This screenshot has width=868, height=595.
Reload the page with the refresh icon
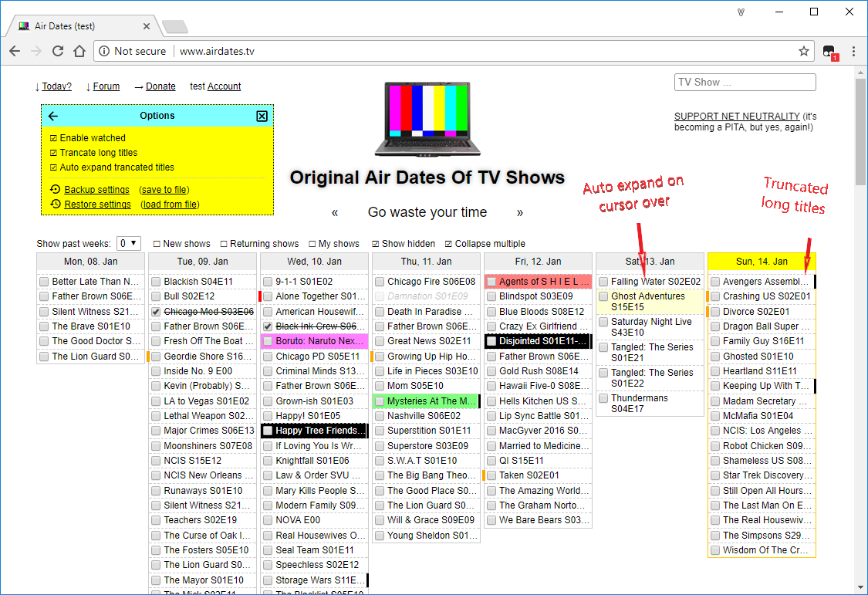(x=58, y=51)
